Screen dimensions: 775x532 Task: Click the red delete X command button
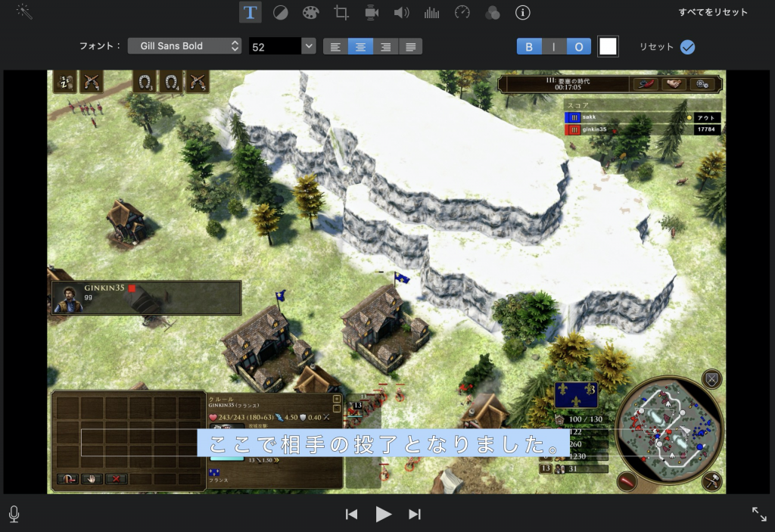coord(116,478)
